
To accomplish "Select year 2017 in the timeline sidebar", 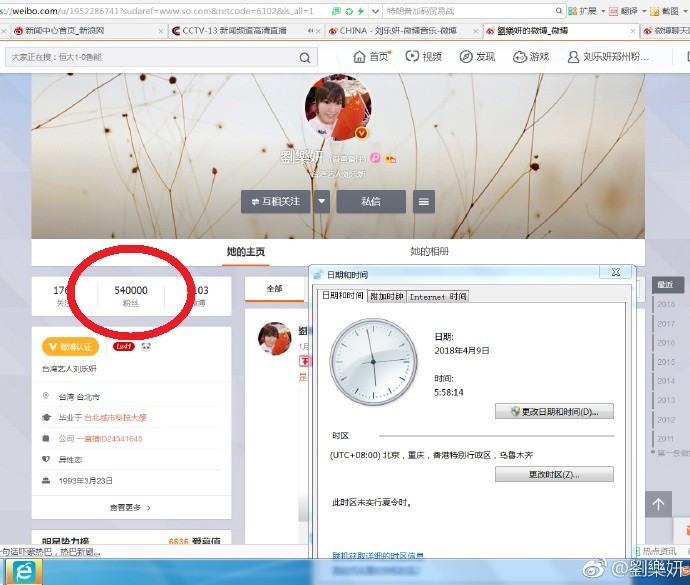I will 666,324.
